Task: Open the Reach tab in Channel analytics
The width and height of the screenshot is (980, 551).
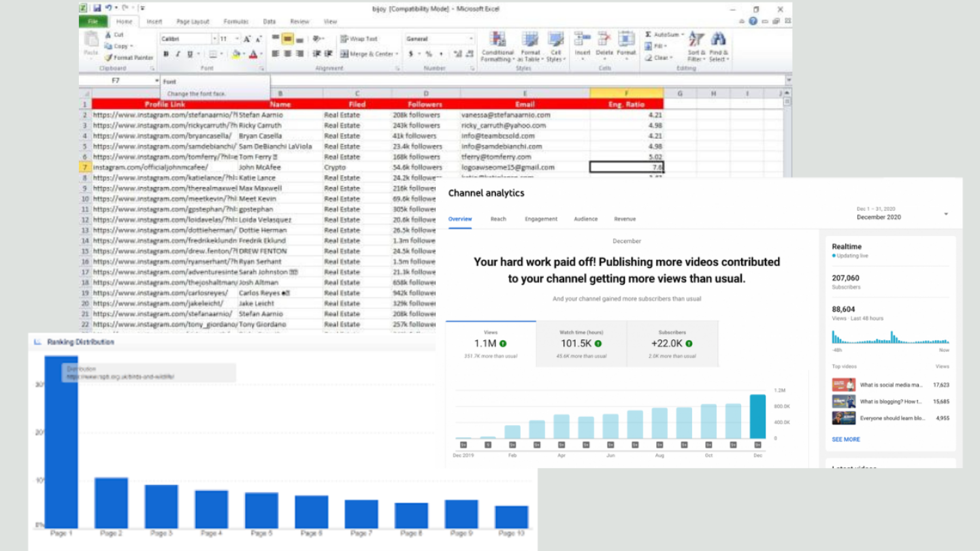Action: (498, 219)
